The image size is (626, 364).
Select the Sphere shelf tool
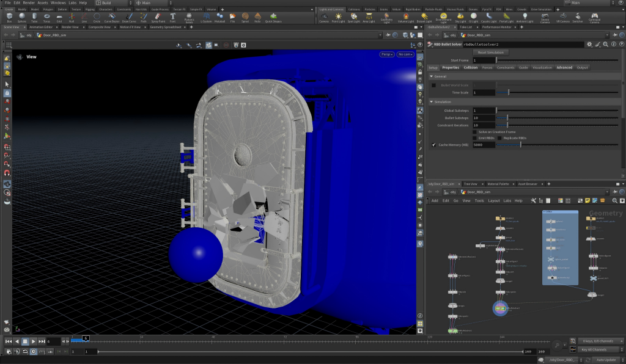pos(21,17)
